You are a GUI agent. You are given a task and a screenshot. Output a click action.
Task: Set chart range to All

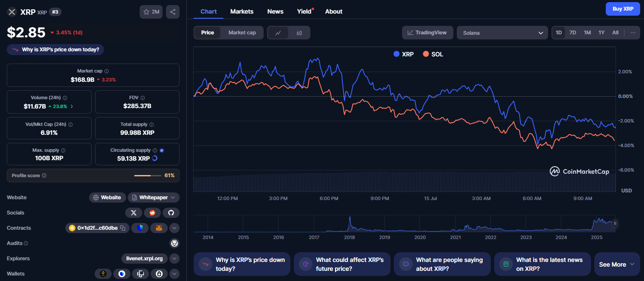click(616, 33)
